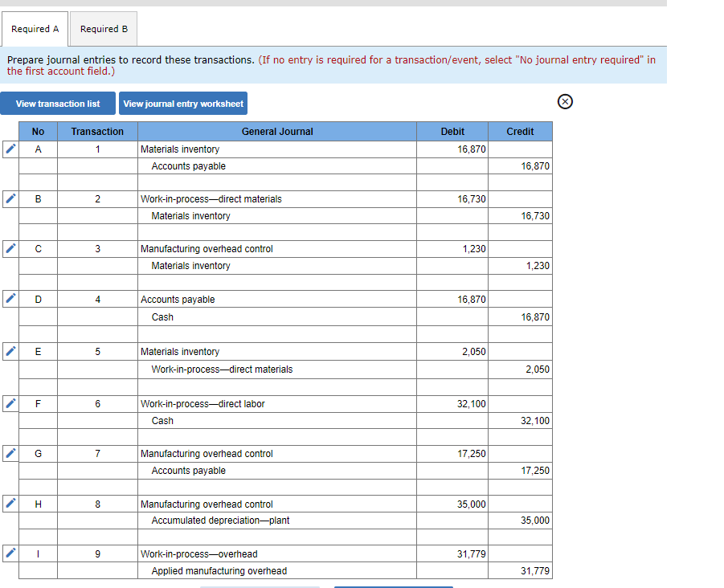Click View journal entry worksheet

(183, 103)
